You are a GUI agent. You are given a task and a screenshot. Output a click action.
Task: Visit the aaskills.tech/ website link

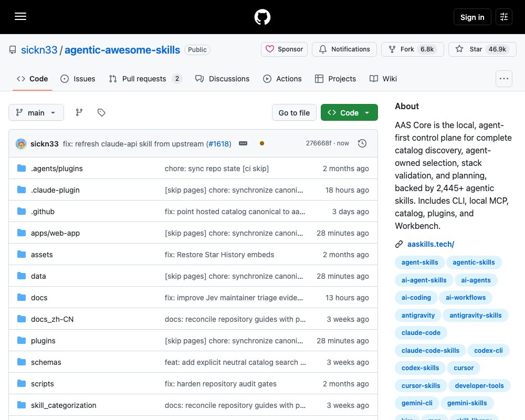[x=430, y=244]
